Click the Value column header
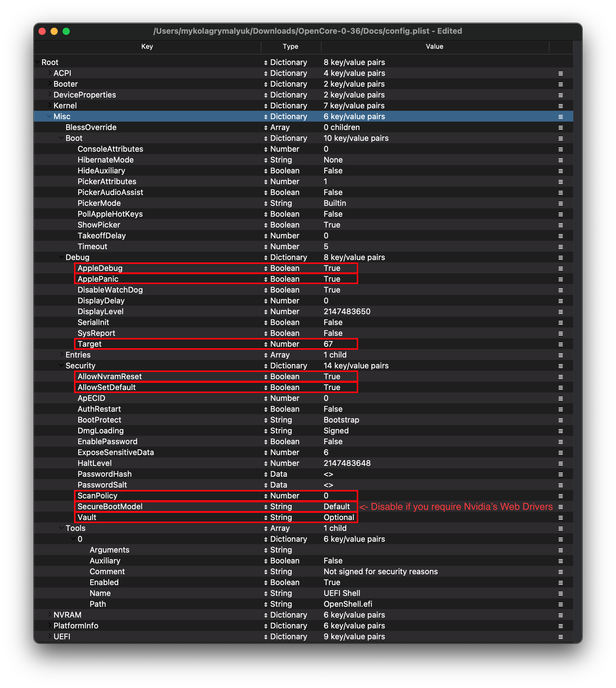Screen dimensions: 616x688 pos(434,46)
